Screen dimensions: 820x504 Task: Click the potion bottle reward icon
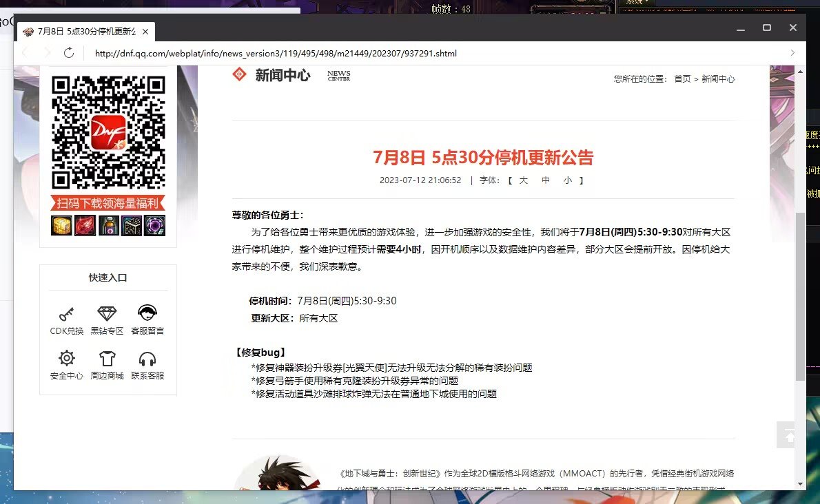pyautogui.click(x=108, y=226)
